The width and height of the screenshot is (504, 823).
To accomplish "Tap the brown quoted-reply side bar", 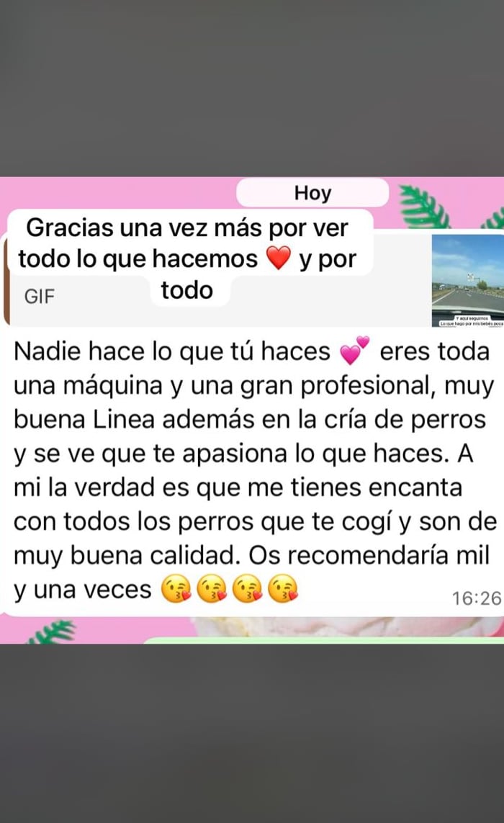I will click(x=6, y=280).
